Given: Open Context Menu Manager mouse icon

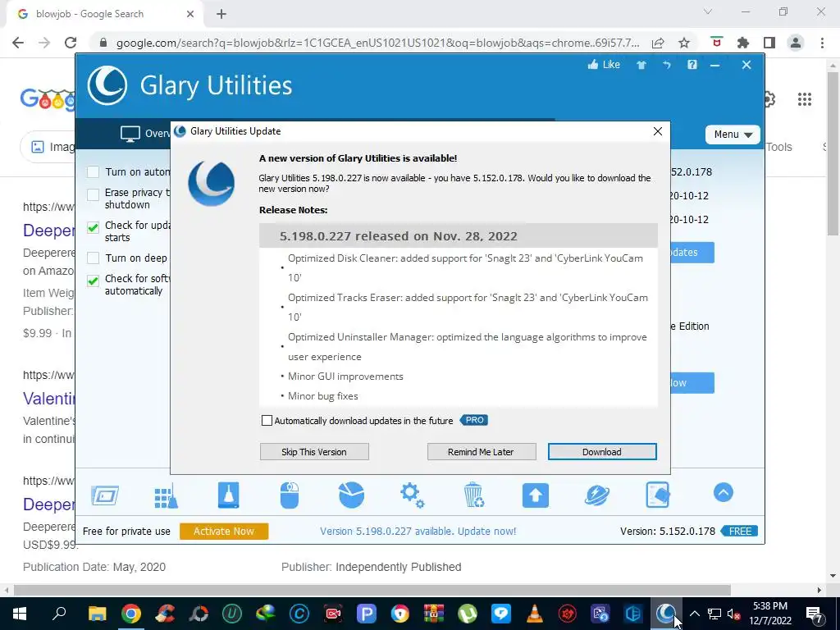Looking at the screenshot, I should click(x=290, y=495).
